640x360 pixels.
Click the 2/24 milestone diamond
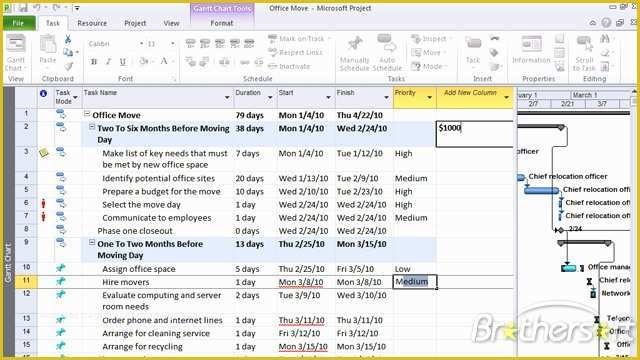561,230
